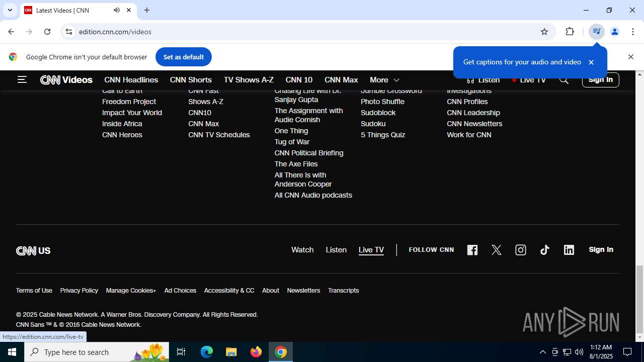Open footer Watch link

[302, 250]
